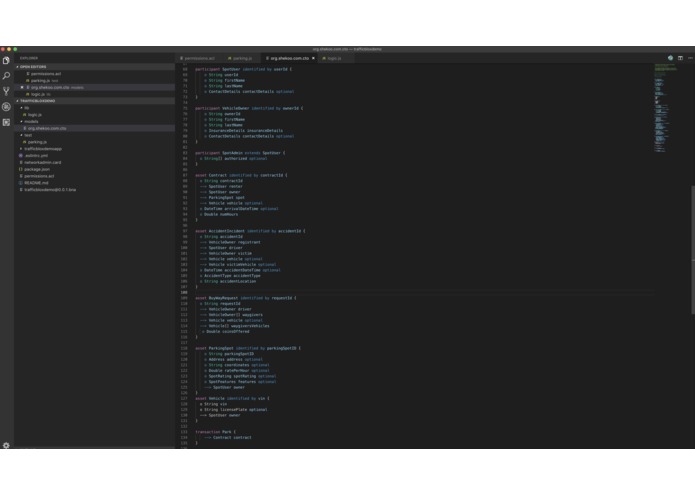The image size is (695, 494).
Task: Open the Explorer view in activity bar
Action: click(6, 60)
